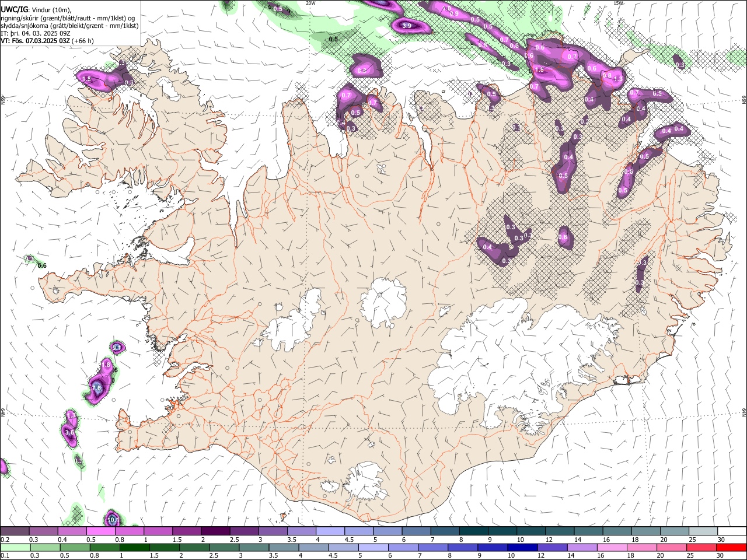Click the '(+66 h)' forecast offset text

83,41
